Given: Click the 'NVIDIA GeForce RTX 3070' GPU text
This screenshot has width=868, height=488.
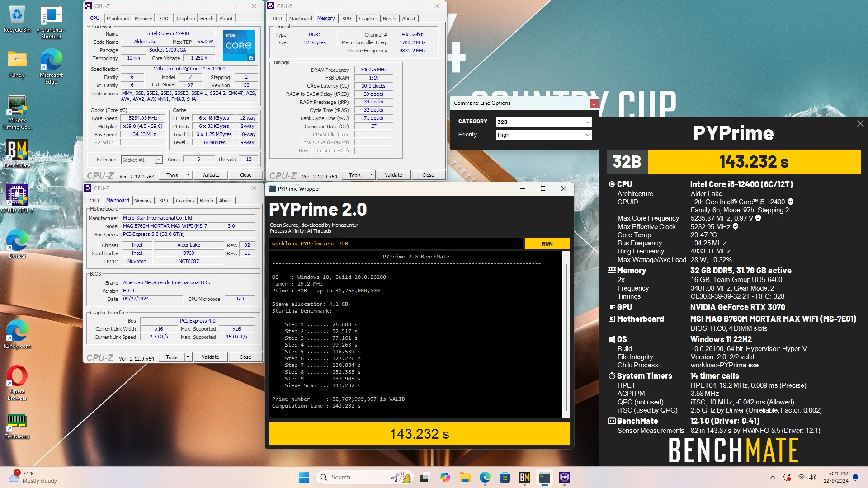Looking at the screenshot, I should point(738,307).
